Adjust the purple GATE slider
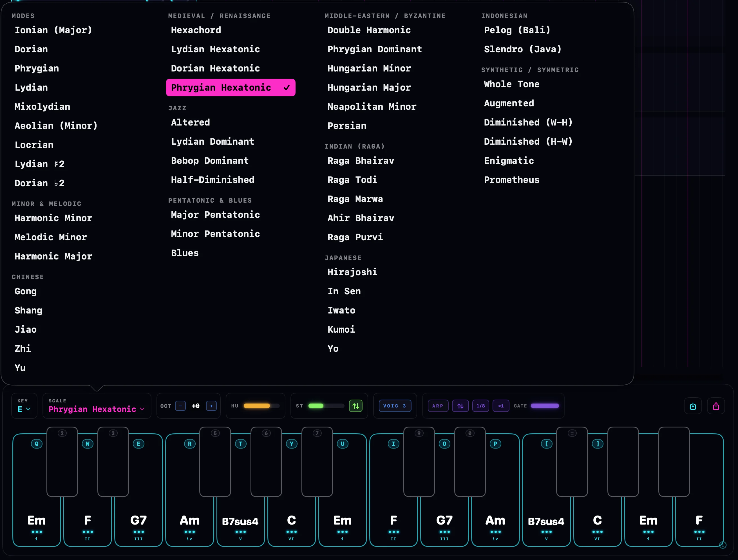 (545, 406)
